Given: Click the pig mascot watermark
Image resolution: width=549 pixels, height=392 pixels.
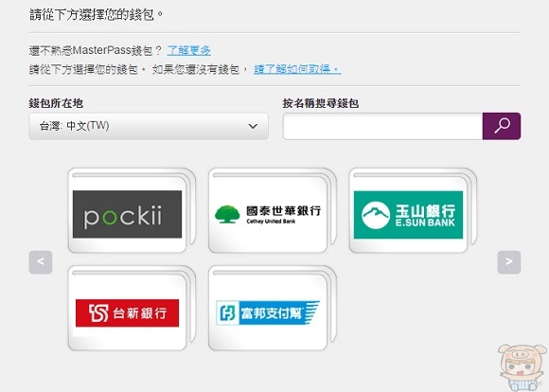Looking at the screenshot, I should [522, 367].
